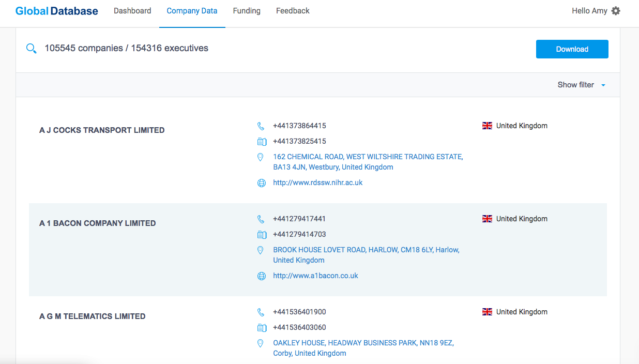Open the Feedback tab

point(293,11)
